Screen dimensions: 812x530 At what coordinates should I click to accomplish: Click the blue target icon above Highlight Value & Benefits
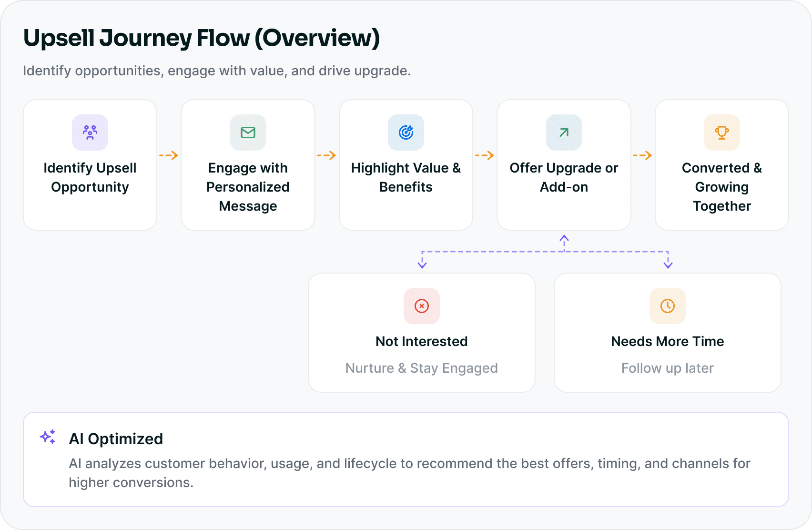406,132
